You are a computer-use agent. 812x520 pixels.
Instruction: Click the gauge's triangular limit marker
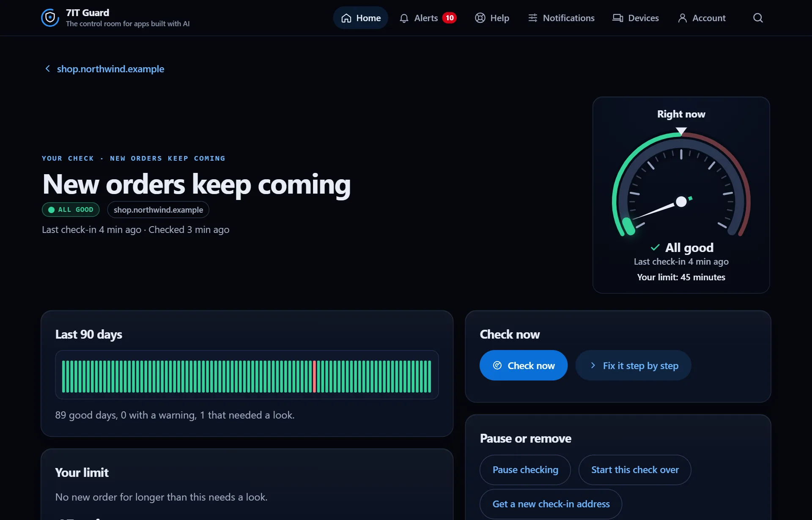(681, 131)
